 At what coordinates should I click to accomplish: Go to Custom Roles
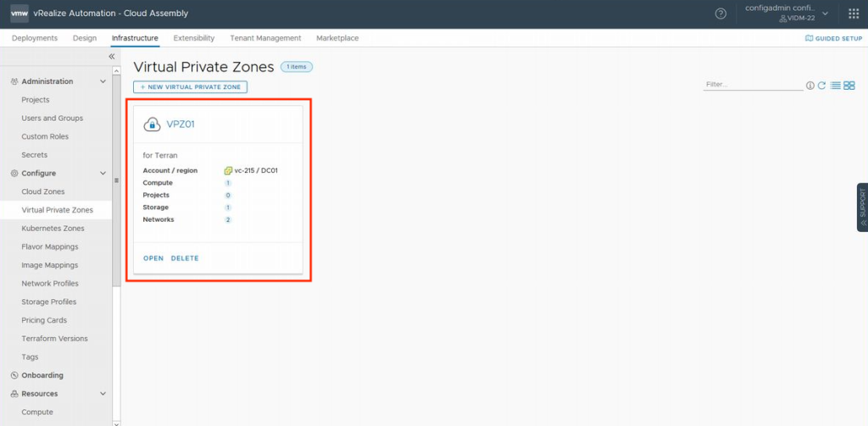coord(45,136)
